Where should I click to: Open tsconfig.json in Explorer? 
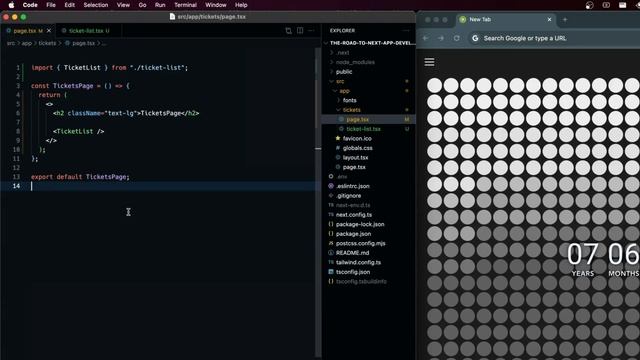[369, 271]
